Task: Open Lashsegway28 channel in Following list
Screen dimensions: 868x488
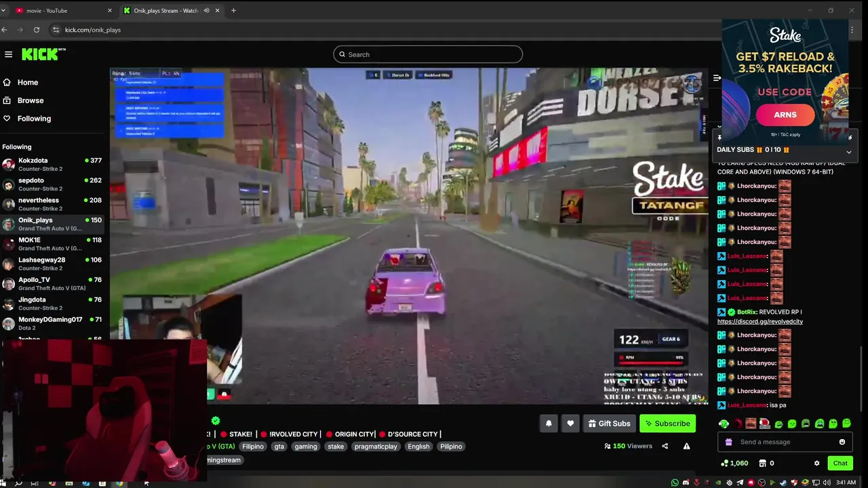Action: [53, 264]
